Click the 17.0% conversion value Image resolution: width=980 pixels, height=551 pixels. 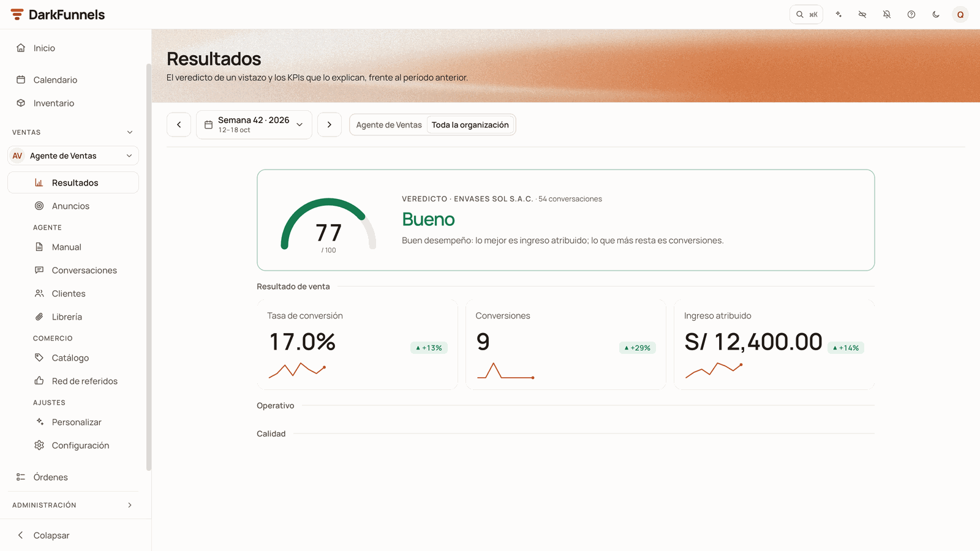point(303,342)
